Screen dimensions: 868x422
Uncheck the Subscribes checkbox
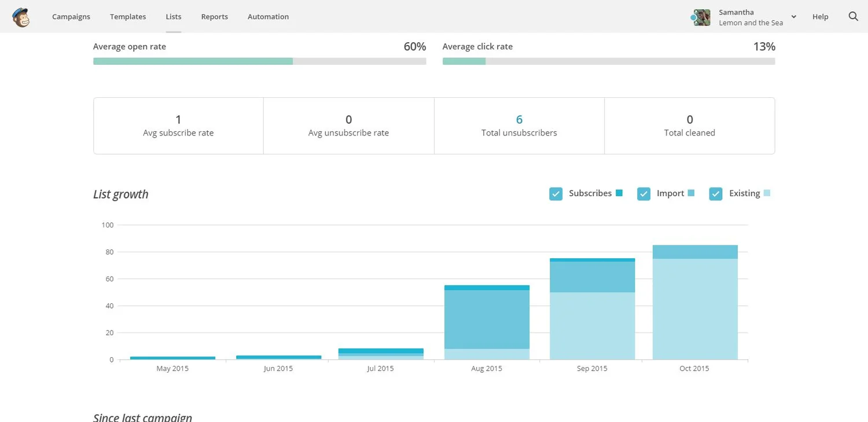556,194
